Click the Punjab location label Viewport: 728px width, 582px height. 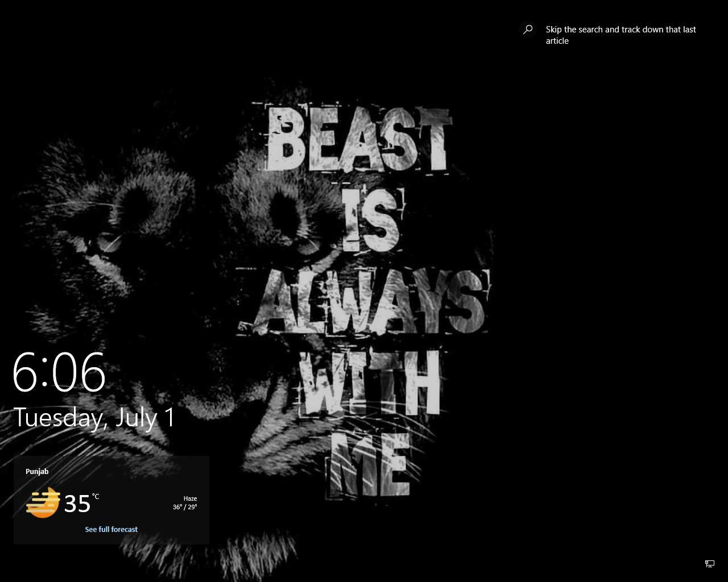click(37, 471)
